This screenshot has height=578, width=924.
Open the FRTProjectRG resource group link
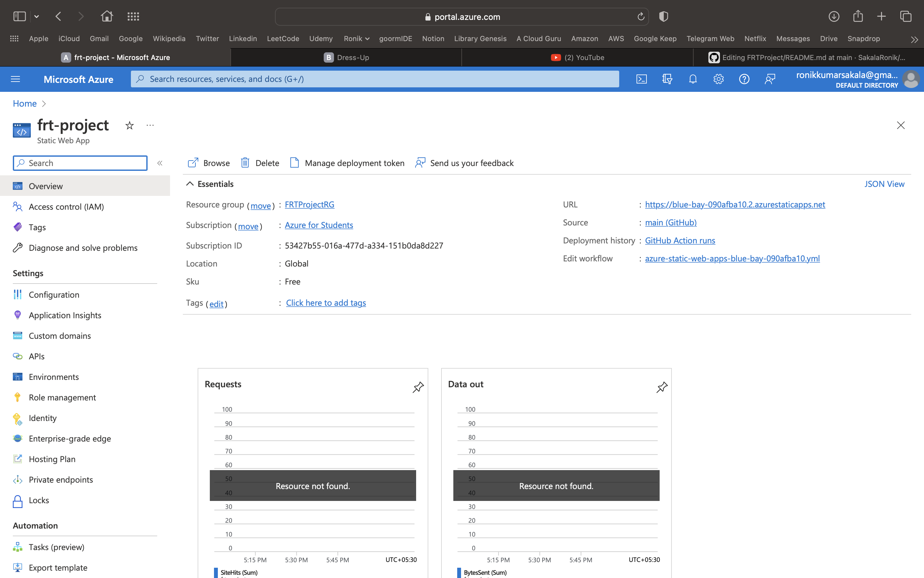[310, 205]
